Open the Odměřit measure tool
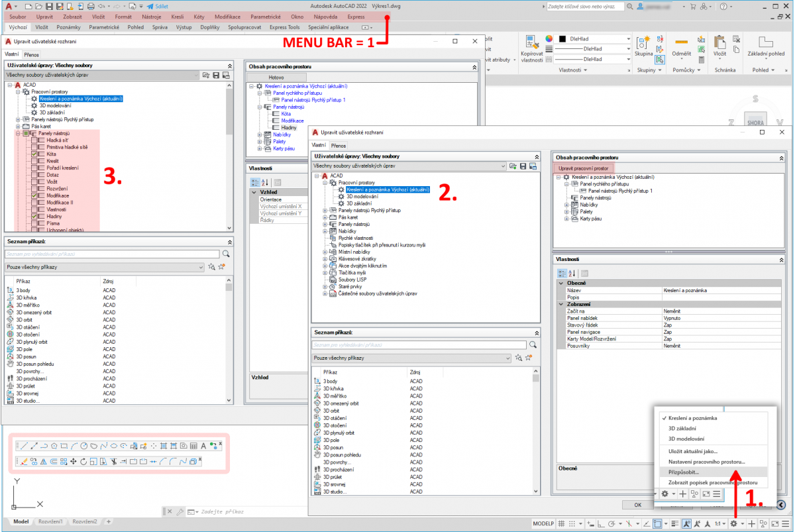 [x=681, y=42]
